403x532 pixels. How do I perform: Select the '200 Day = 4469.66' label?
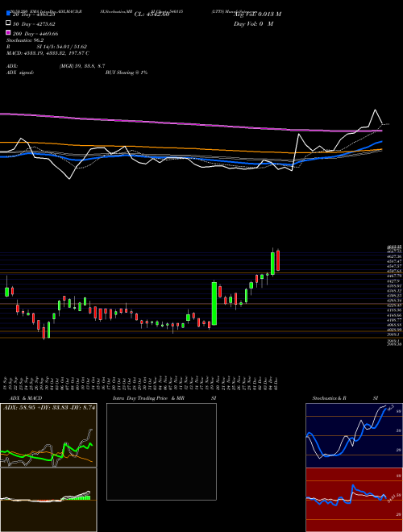(35, 34)
